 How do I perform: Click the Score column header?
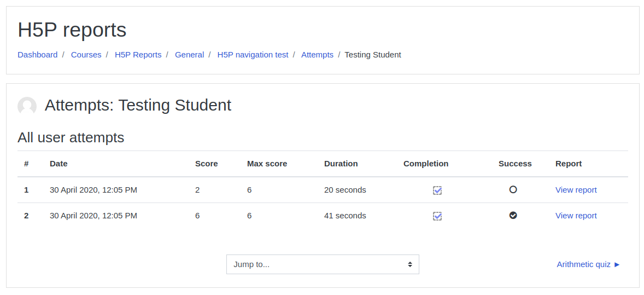point(206,164)
